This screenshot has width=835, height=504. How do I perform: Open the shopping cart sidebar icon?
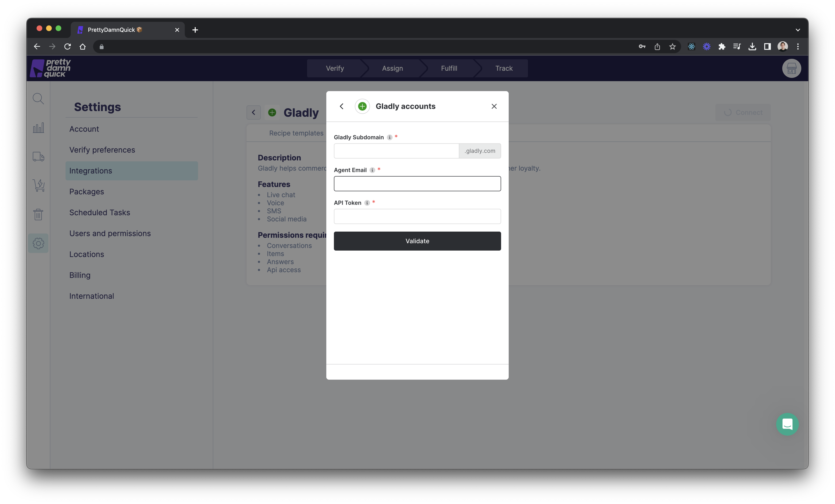39,185
